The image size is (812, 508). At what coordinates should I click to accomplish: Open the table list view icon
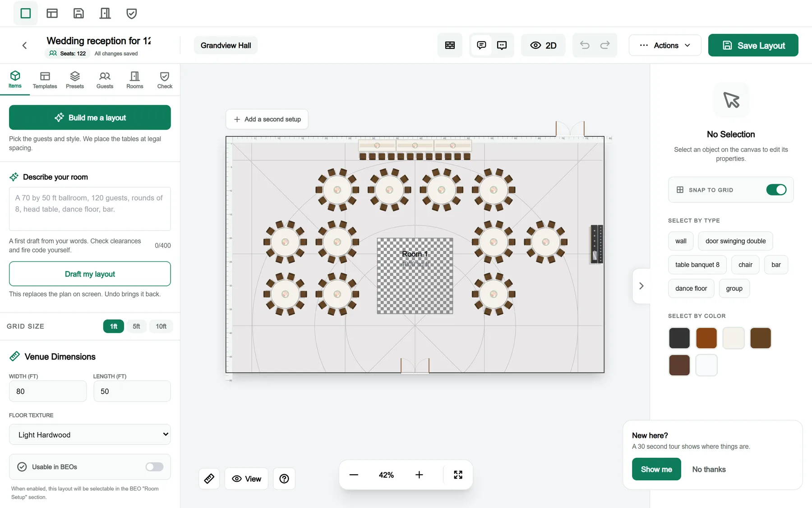click(450, 45)
